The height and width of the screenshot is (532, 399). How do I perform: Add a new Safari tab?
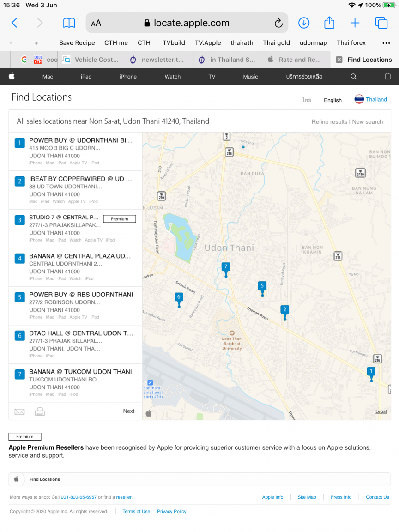point(355,23)
